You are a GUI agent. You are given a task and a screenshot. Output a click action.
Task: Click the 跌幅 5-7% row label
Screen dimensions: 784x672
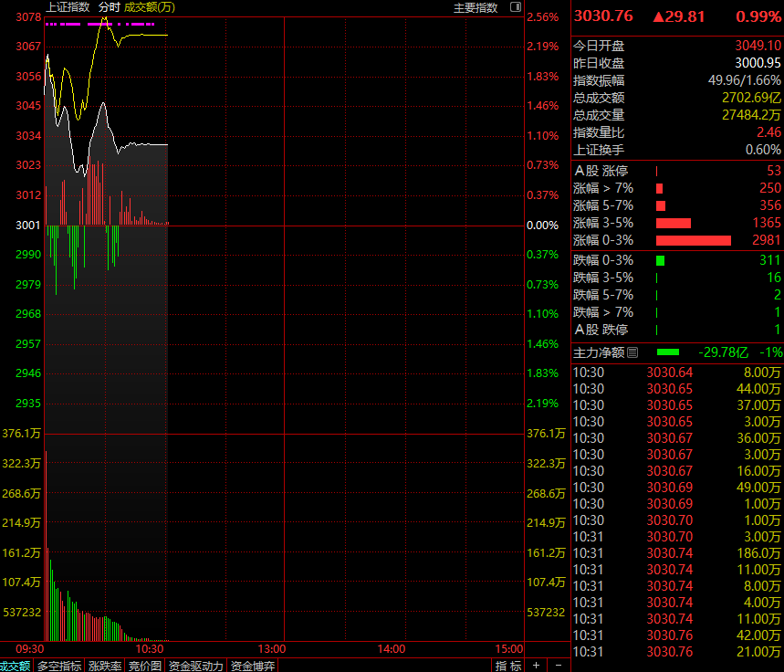tap(603, 295)
